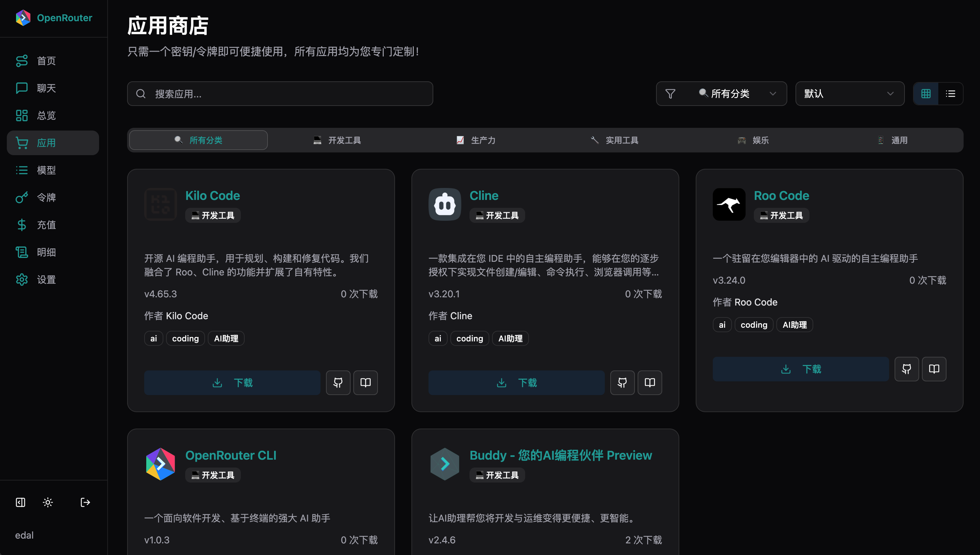The image size is (980, 555).
Task: Open Roo Code GitHub repository
Action: click(x=907, y=369)
